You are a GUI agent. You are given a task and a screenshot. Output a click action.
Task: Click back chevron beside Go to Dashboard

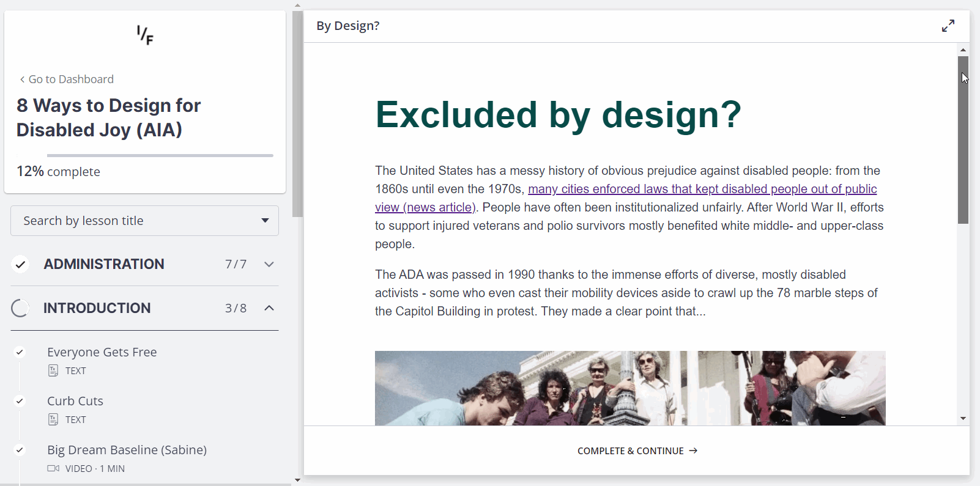[x=23, y=79]
